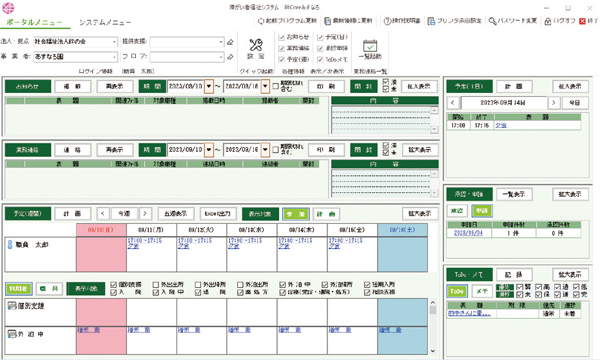600x360 pixels.
Task: Click the Excel出力 button
Action: coord(217,213)
